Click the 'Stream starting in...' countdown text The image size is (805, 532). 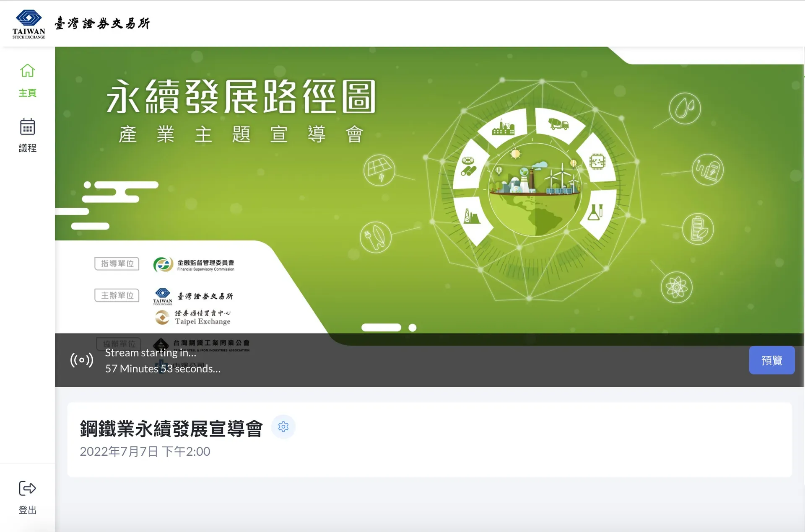click(x=151, y=353)
